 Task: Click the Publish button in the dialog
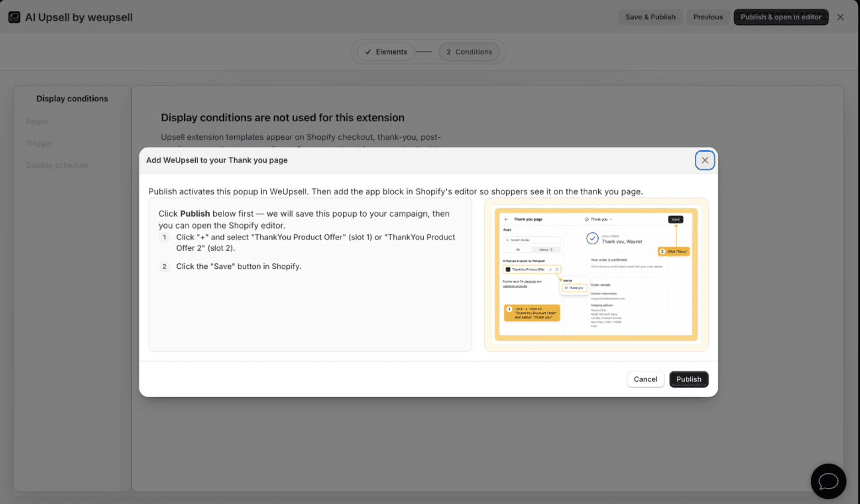click(x=689, y=379)
